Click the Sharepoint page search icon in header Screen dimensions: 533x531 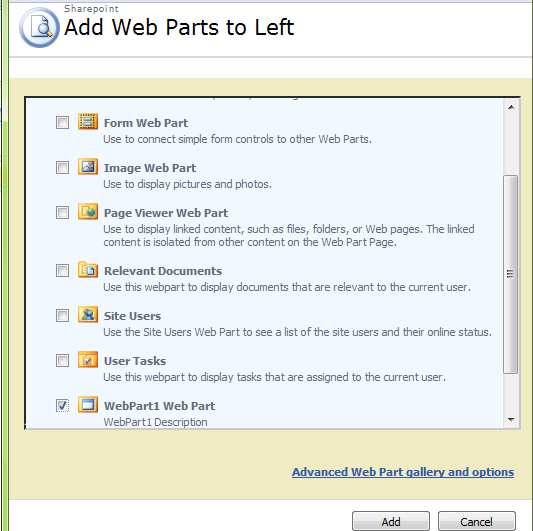(x=39, y=27)
